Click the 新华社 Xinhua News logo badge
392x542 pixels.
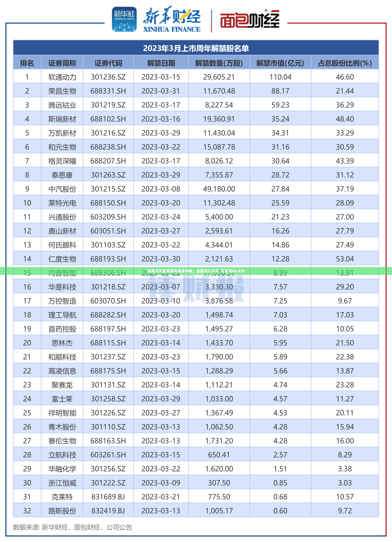click(124, 19)
